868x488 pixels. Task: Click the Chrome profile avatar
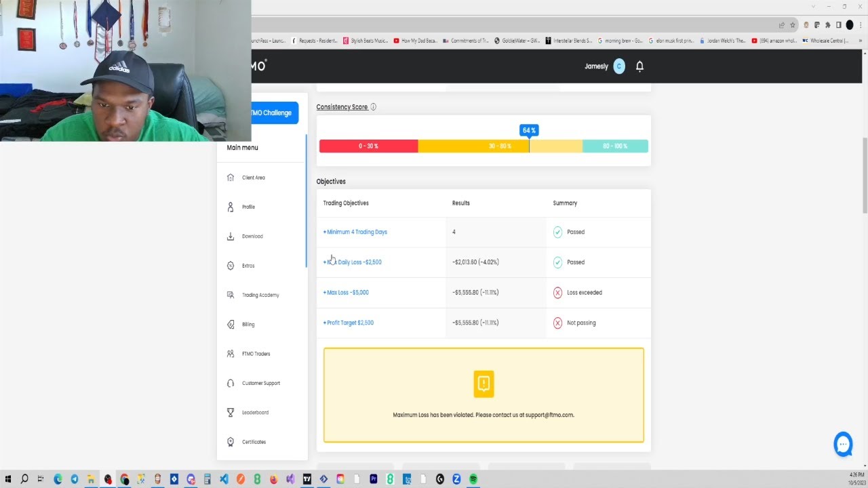point(850,25)
